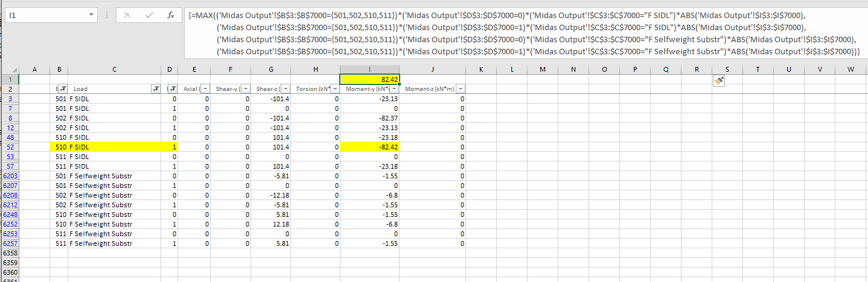The width and height of the screenshot is (868, 282).
Task: Click into the formula bar MAX formula
Action: click(x=525, y=33)
